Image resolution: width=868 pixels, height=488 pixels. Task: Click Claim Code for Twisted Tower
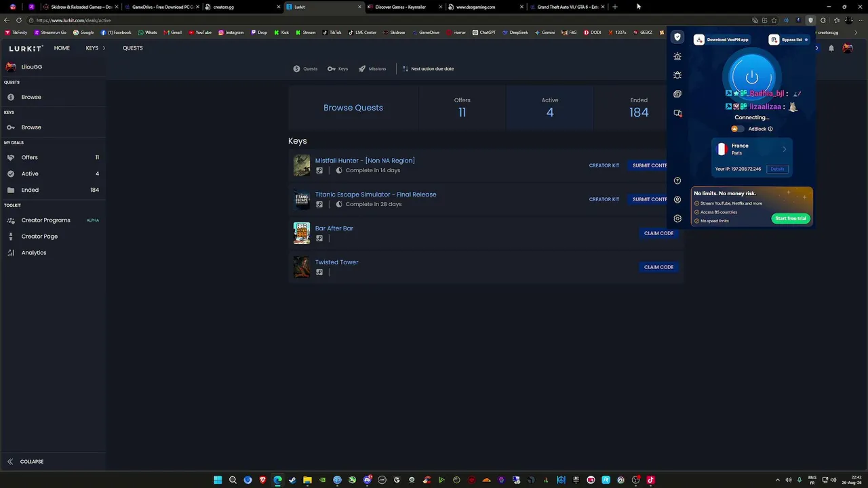coord(658,267)
